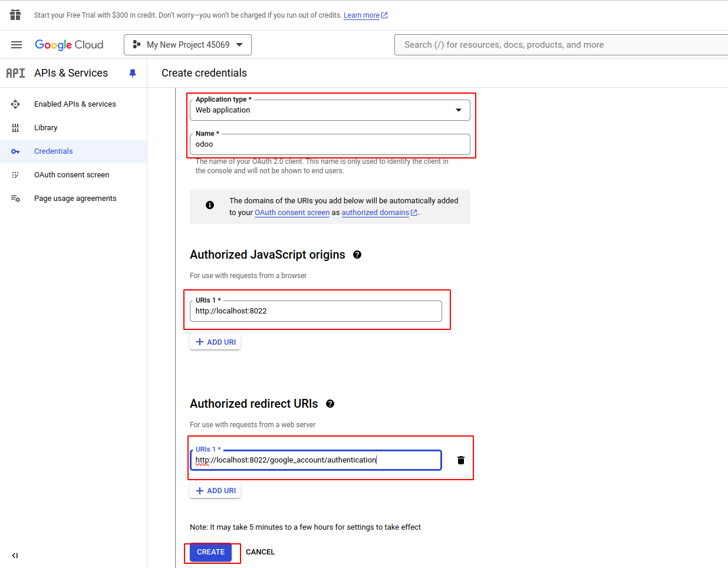
Task: Click CANCEL to discard the credentials
Action: (260, 552)
